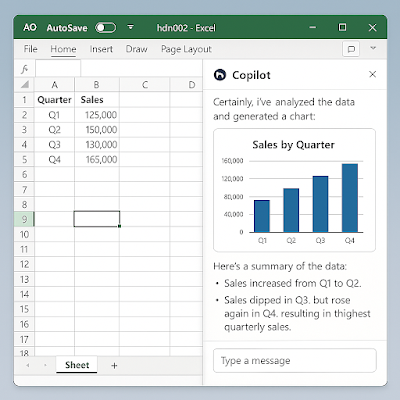
Task: Click the Copilot logo icon
Action: tap(220, 75)
